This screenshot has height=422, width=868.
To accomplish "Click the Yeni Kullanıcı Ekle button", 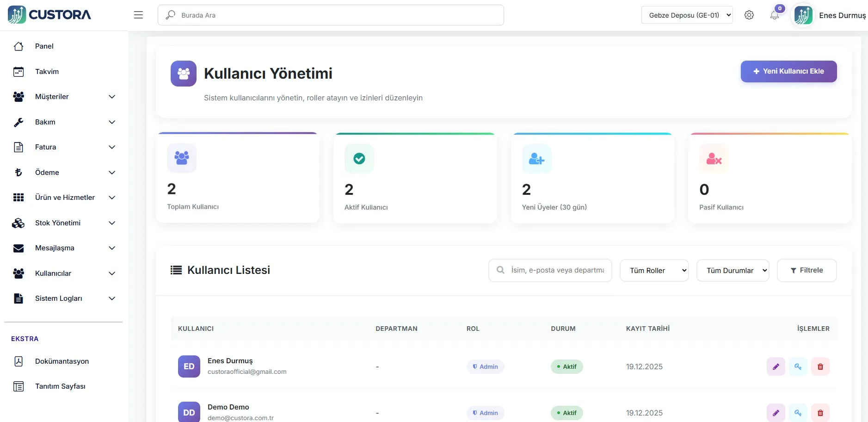I will pos(788,71).
